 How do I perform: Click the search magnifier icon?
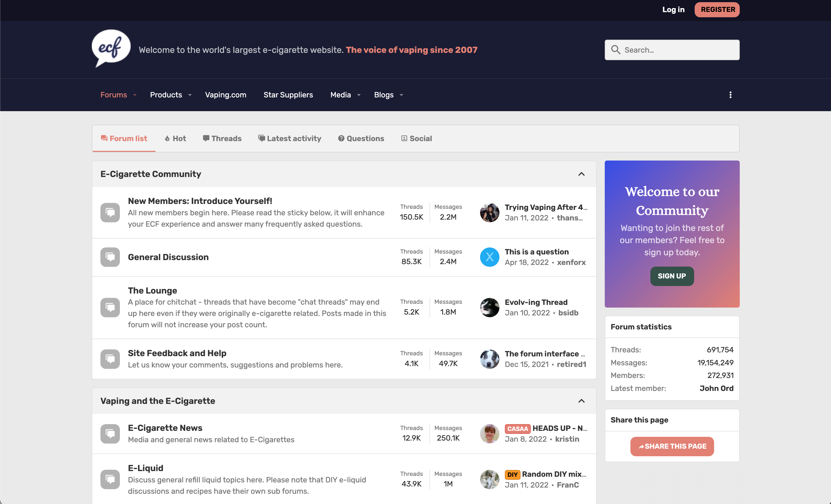coord(616,50)
